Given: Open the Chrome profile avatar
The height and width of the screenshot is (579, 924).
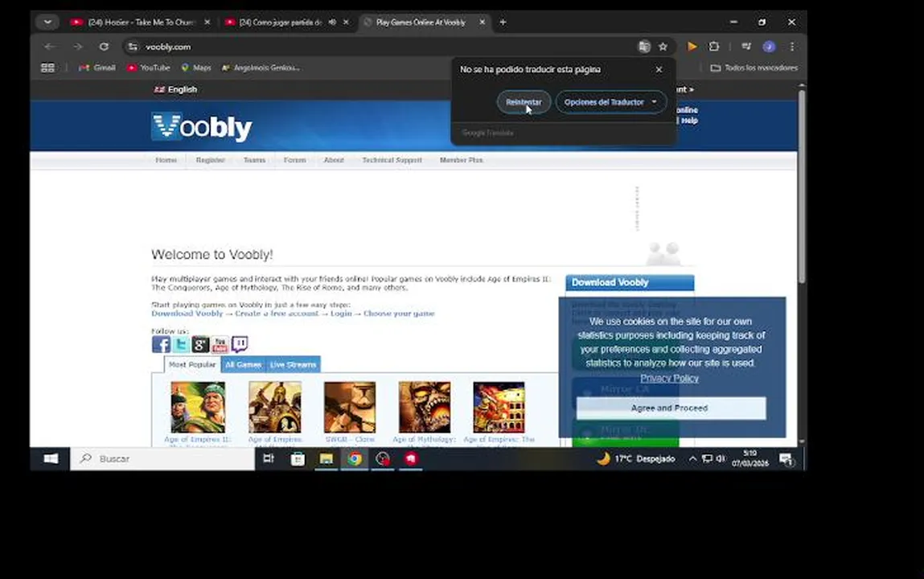Looking at the screenshot, I should tap(769, 47).
